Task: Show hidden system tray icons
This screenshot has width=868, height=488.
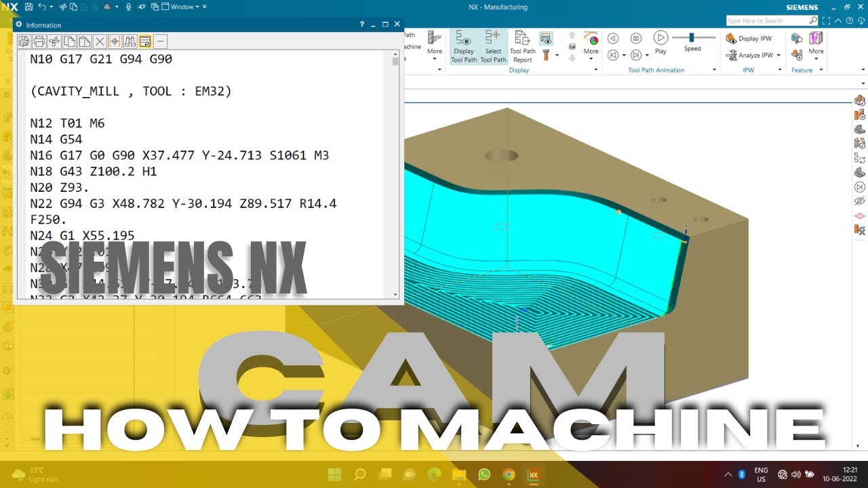Action: [x=728, y=474]
